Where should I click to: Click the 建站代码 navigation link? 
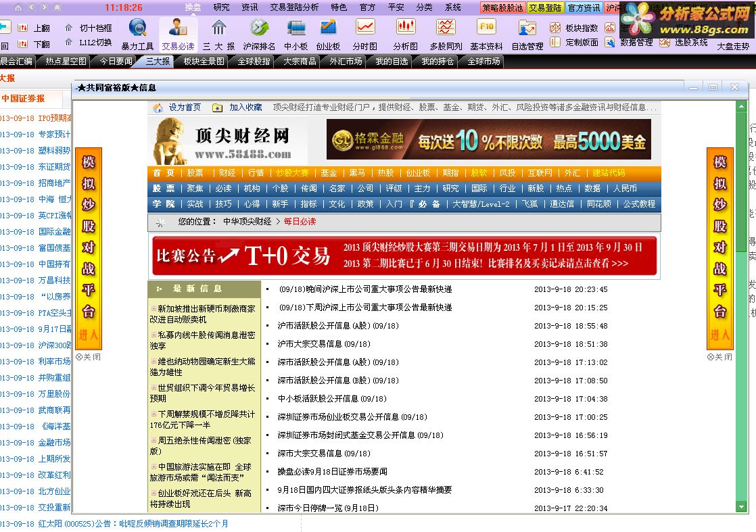point(609,173)
